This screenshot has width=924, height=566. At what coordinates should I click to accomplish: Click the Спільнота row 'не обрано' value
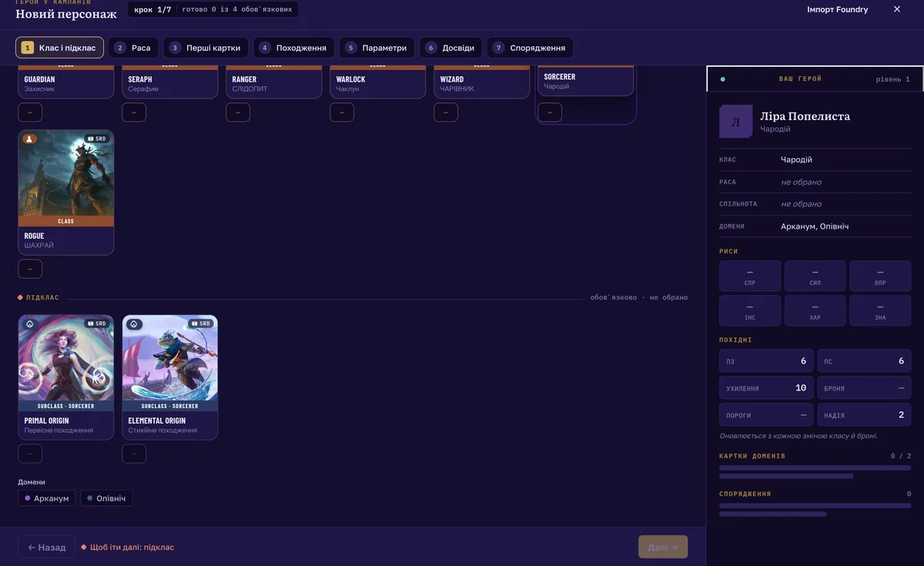[x=801, y=203]
